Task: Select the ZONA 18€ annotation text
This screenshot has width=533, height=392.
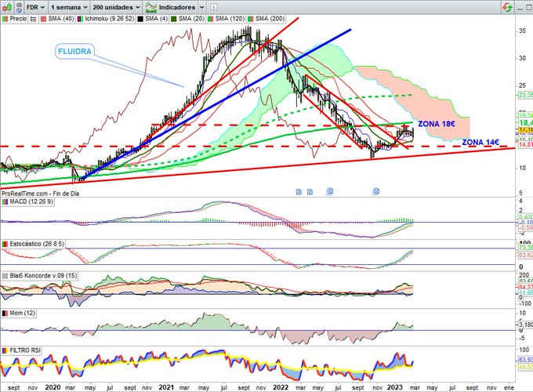Action: [437, 124]
